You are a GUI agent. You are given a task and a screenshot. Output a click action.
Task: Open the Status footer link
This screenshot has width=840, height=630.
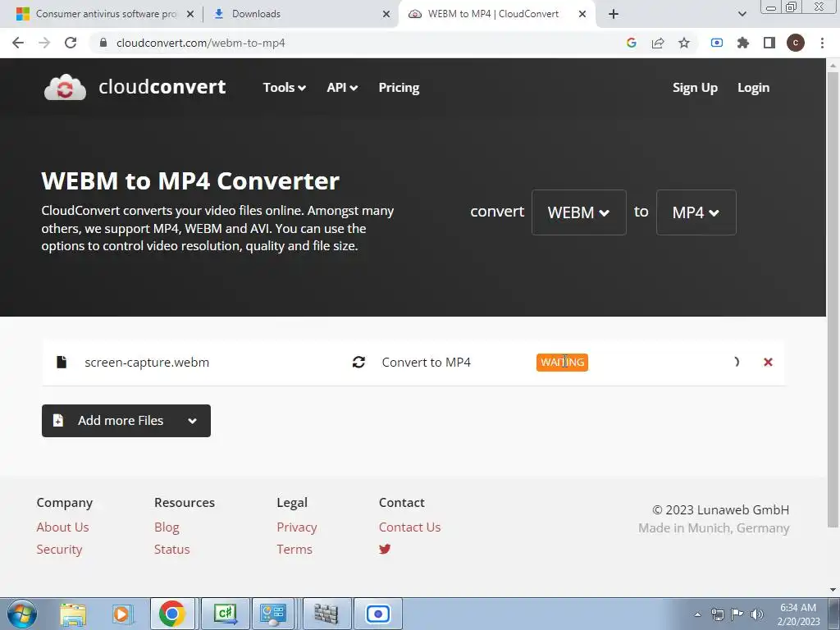(x=172, y=549)
